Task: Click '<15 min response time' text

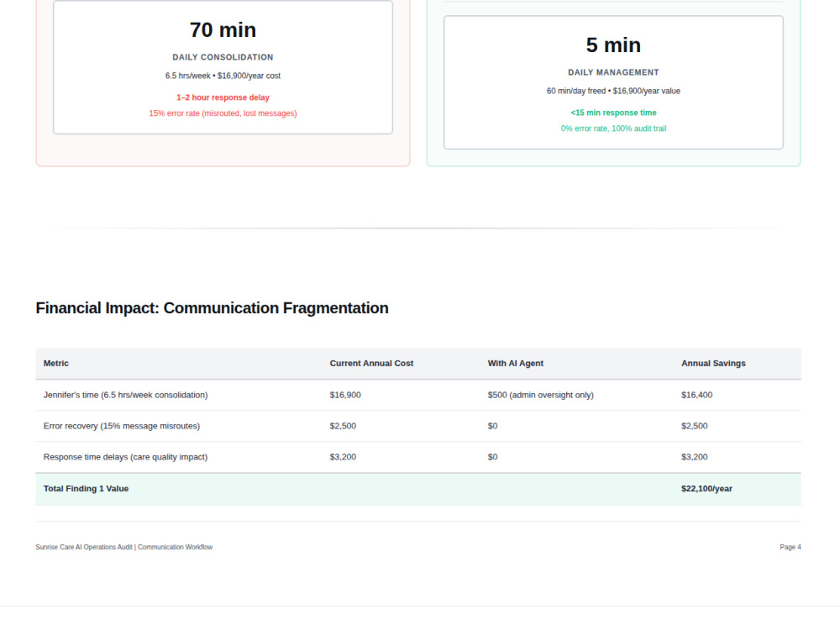Action: [x=613, y=113]
